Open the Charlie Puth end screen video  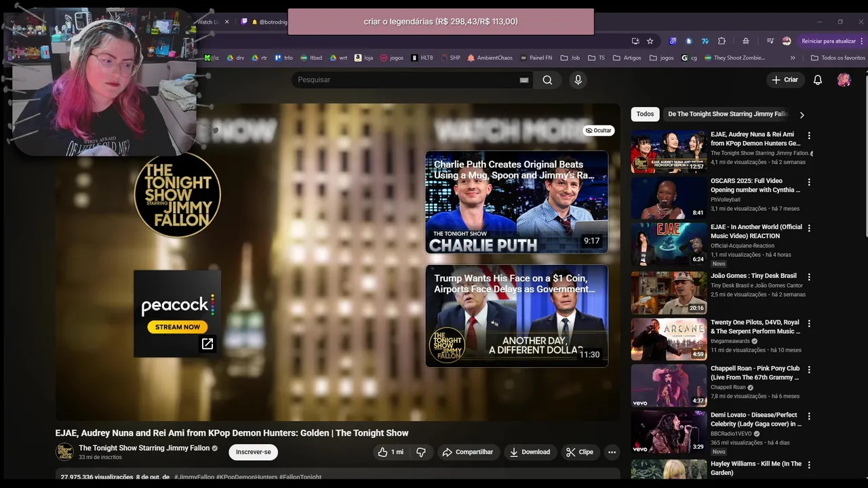pos(517,202)
